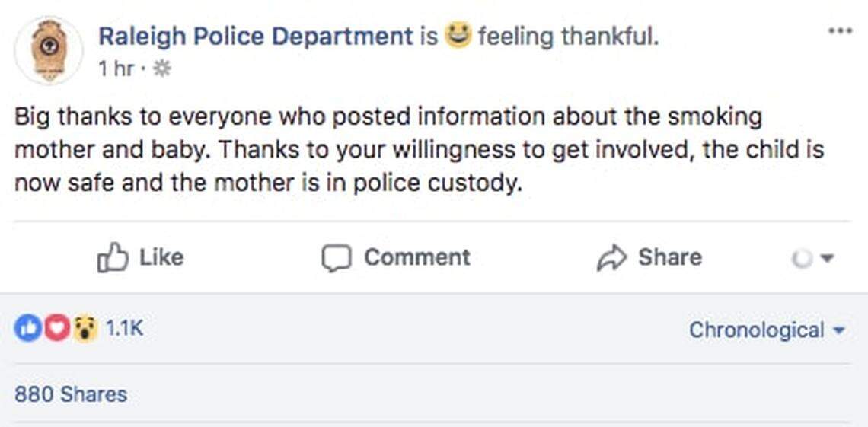Image resolution: width=868 pixels, height=427 pixels.
Task: Click the Share arrow icon
Action: click(611, 258)
